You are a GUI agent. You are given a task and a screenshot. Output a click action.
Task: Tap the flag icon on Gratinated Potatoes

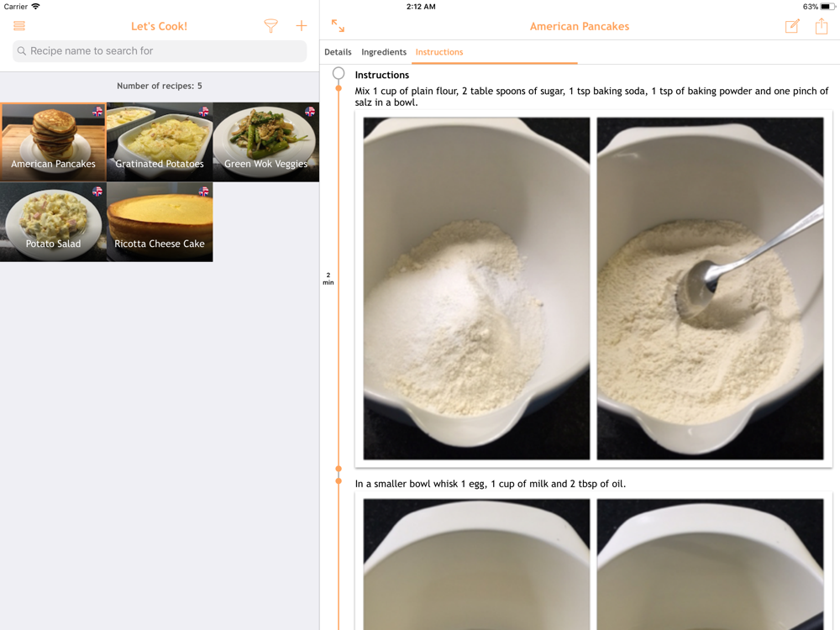click(x=203, y=112)
